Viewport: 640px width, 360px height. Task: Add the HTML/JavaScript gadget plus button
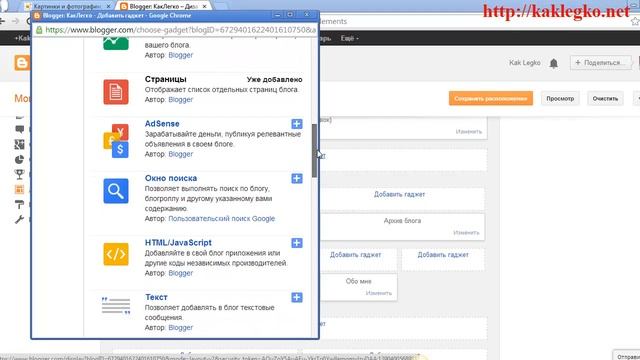pos(297,243)
